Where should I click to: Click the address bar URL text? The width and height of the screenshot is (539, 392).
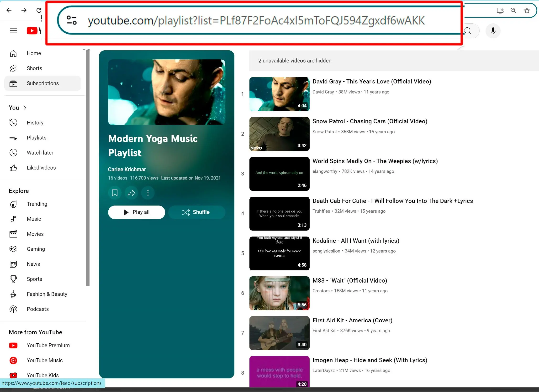point(256,21)
